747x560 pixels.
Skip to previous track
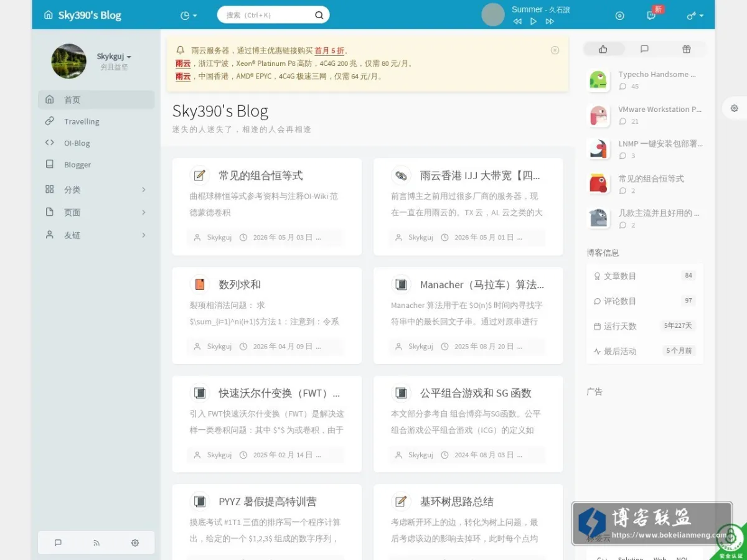coord(517,21)
